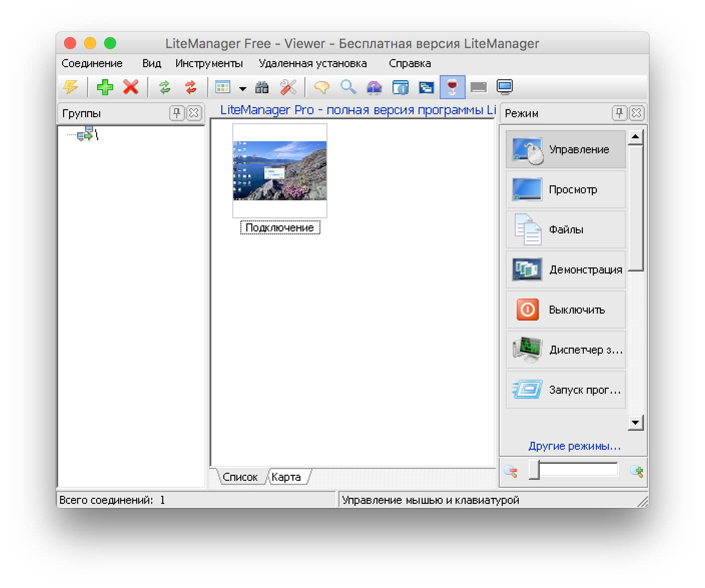Select Просмотр mode
Screen dimensions: 705x588
click(566, 189)
